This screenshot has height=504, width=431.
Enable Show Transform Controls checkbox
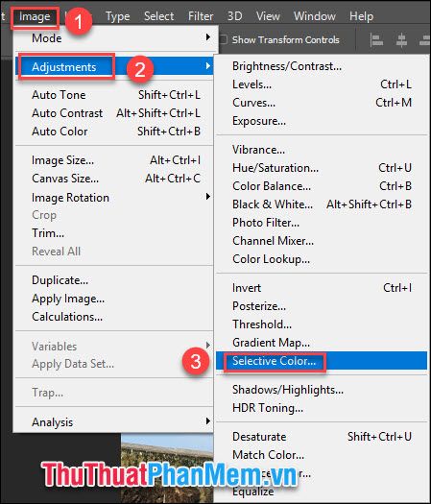[223, 40]
